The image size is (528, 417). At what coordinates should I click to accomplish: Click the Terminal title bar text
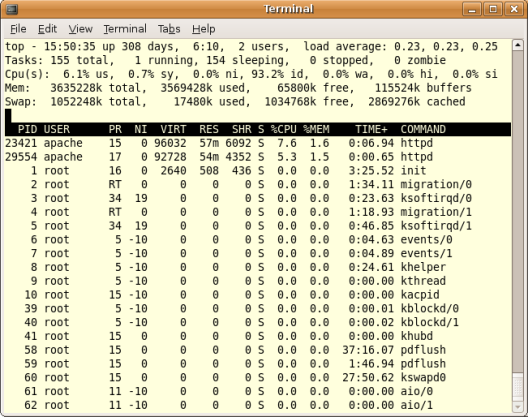point(288,9)
